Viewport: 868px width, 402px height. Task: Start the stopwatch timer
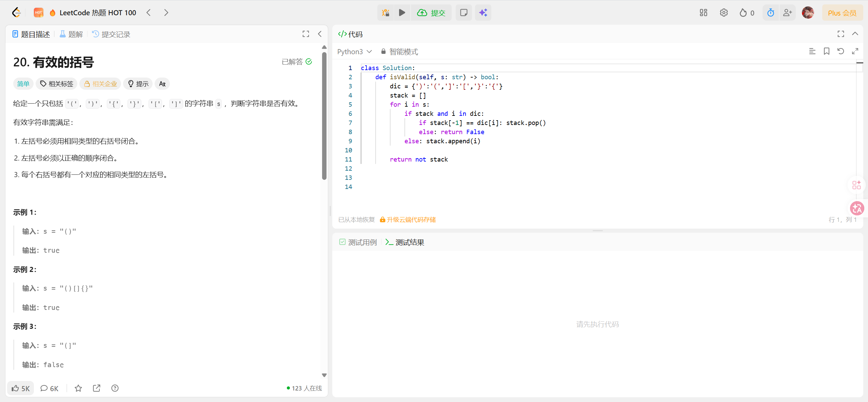coord(771,13)
